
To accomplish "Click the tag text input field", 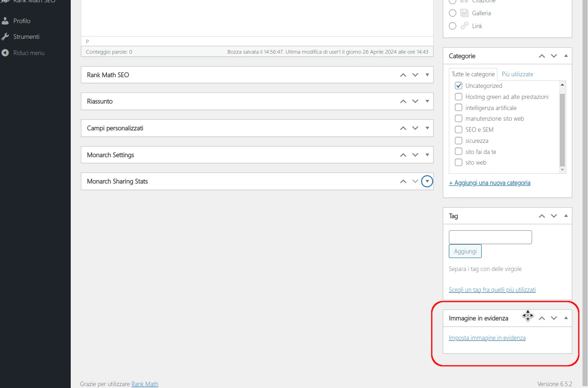I will 490,237.
